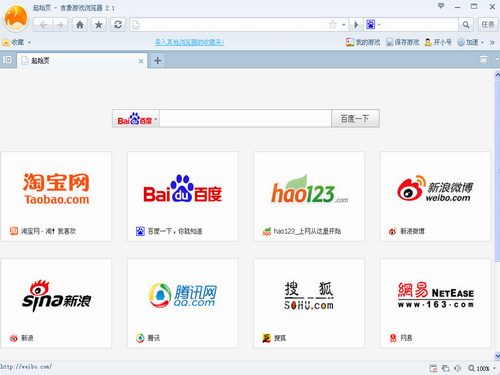Reload the page with the refresh icon

(x=118, y=25)
